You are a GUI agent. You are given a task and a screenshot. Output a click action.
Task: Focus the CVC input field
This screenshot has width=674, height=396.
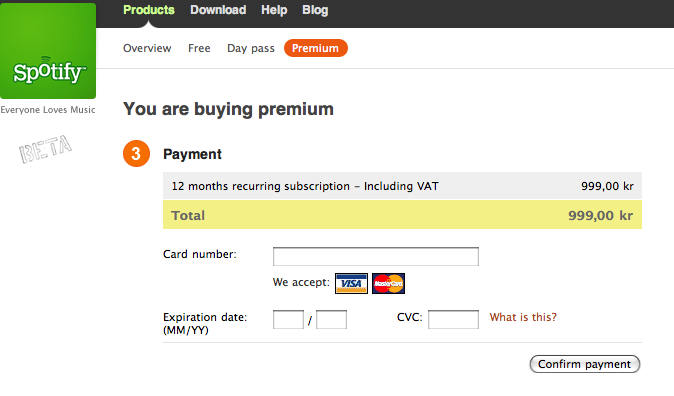pos(453,319)
